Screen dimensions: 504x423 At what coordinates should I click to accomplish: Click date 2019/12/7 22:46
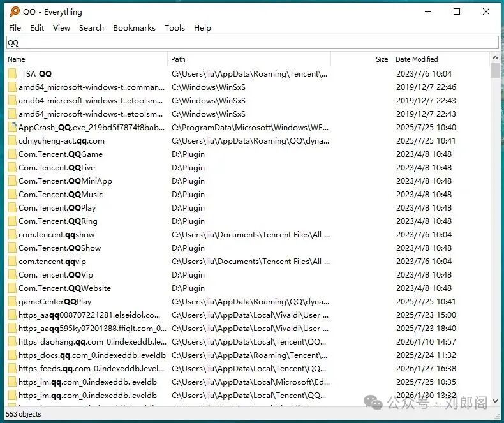tap(426, 87)
